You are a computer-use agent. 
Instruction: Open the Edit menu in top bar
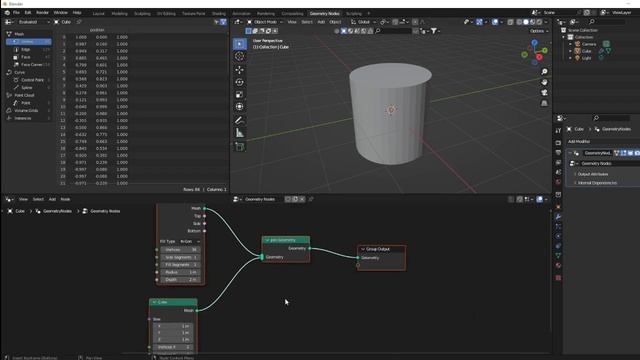(x=28, y=13)
